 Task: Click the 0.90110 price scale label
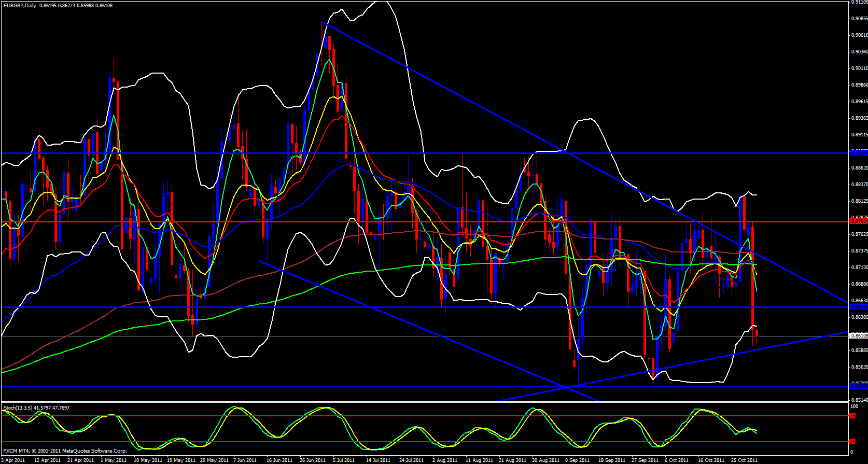point(859,68)
